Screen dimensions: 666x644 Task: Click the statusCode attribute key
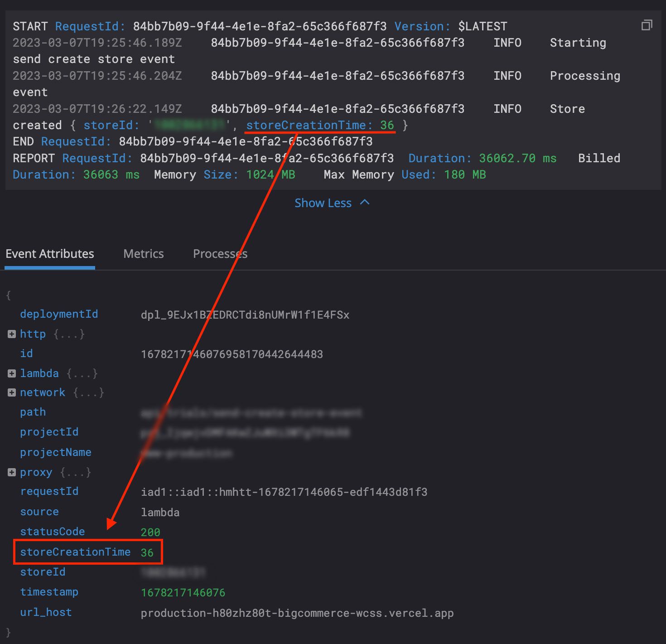click(53, 532)
